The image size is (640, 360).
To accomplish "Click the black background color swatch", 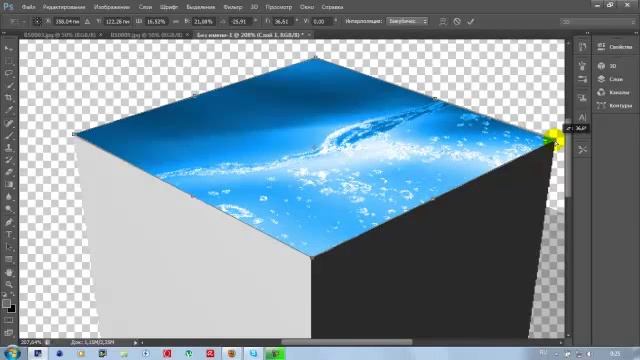I will coord(12,309).
